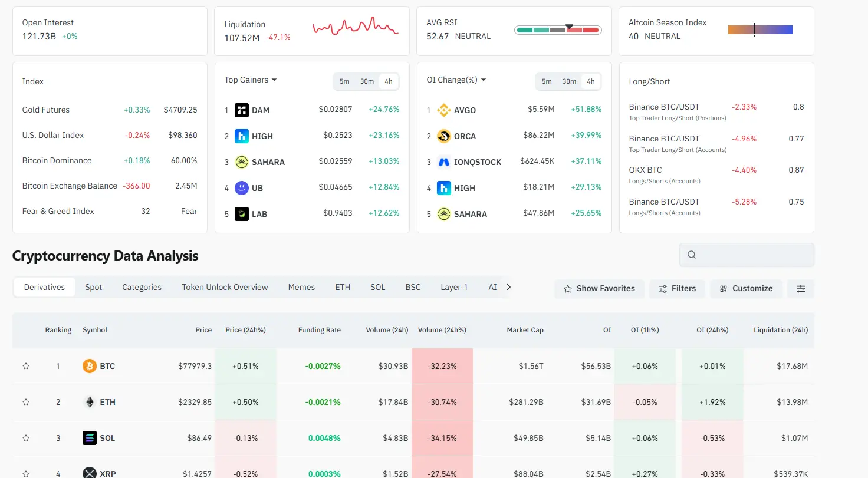Click the DAM coin icon in Top Gainers
868x478 pixels.
242,110
